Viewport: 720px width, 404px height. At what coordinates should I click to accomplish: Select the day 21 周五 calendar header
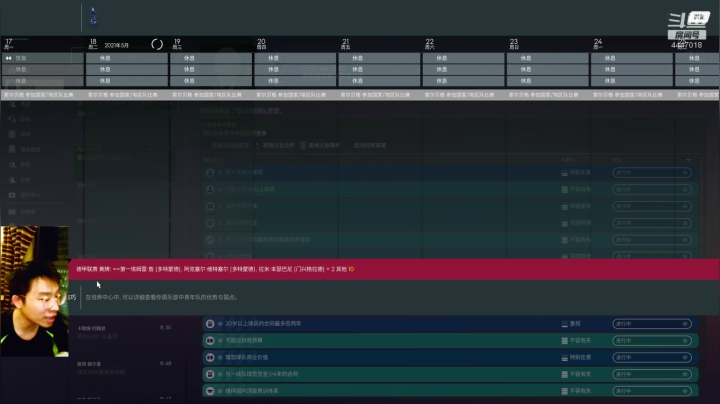pos(345,44)
